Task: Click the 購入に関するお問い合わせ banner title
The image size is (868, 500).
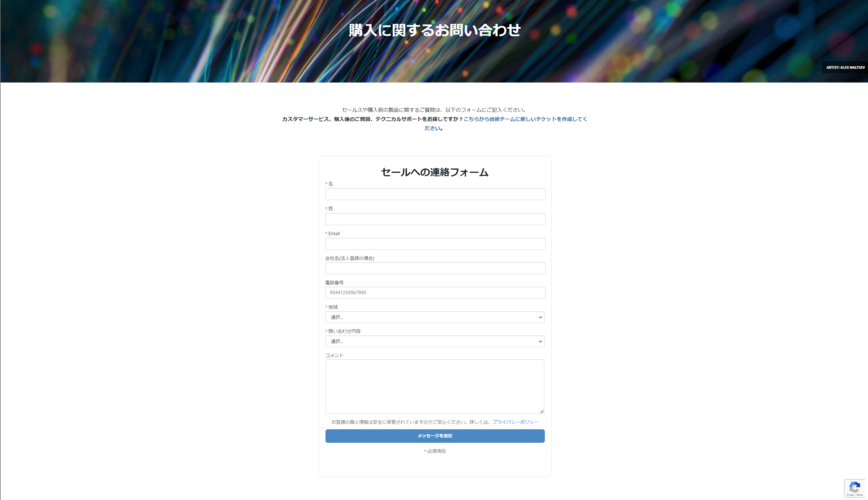Action: pyautogui.click(x=435, y=30)
